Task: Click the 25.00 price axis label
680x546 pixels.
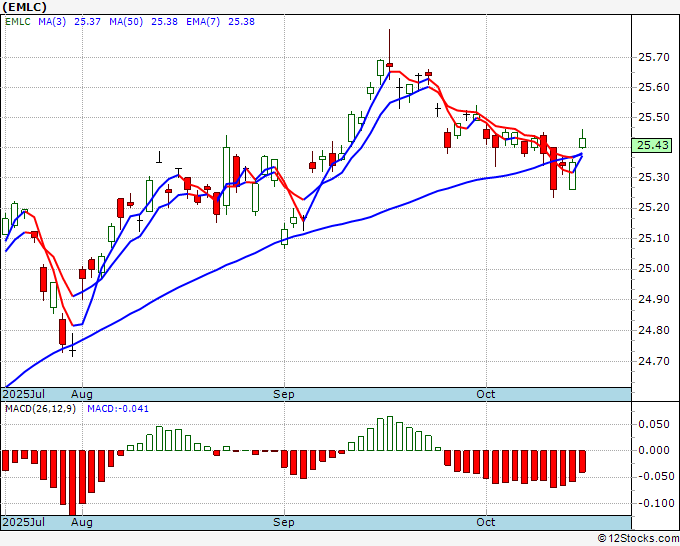Action: click(x=653, y=269)
